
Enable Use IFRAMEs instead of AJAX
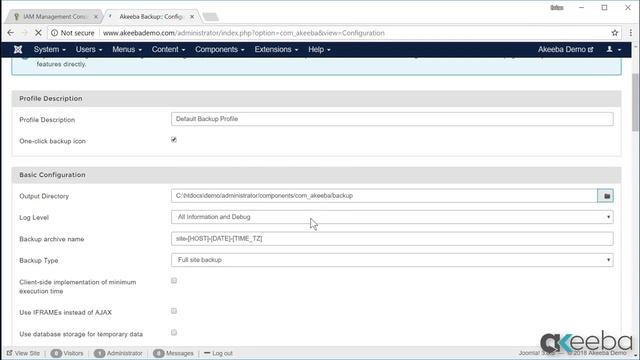point(174,311)
